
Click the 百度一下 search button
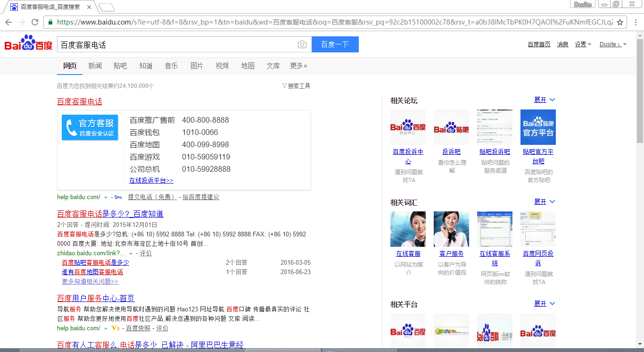[x=335, y=44]
